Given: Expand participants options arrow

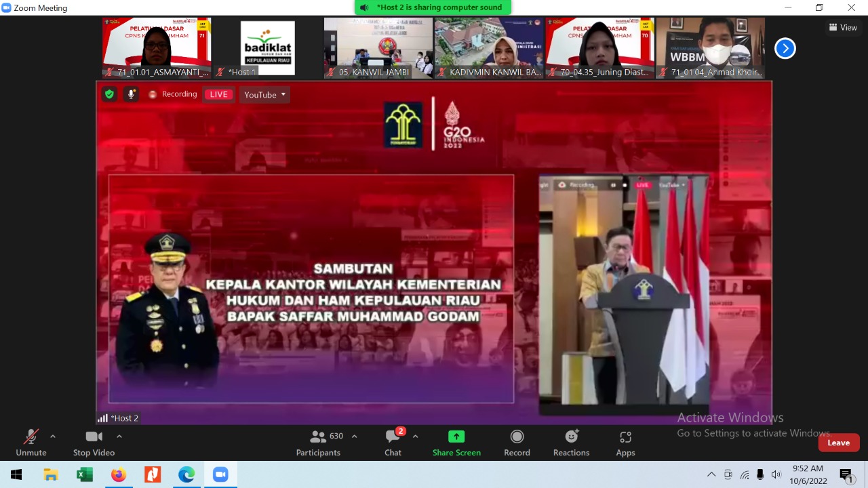Looking at the screenshot, I should pyautogui.click(x=354, y=436).
